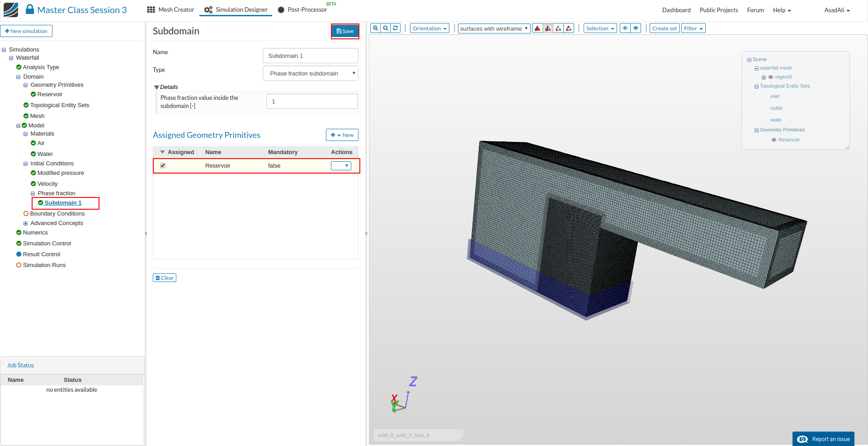This screenshot has width=868, height=446.
Task: Click the zoom out magnifier icon
Action: click(x=386, y=28)
